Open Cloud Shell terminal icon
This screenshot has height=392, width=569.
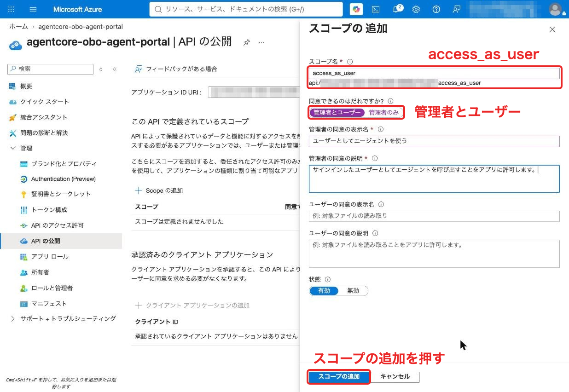pos(376,9)
